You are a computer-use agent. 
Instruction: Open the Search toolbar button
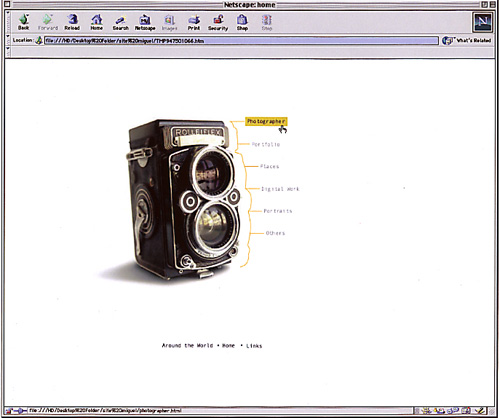120,22
